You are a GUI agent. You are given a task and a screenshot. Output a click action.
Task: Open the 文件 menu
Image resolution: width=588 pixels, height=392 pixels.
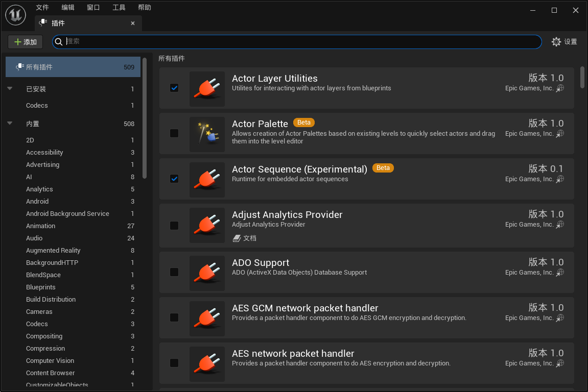[42, 8]
